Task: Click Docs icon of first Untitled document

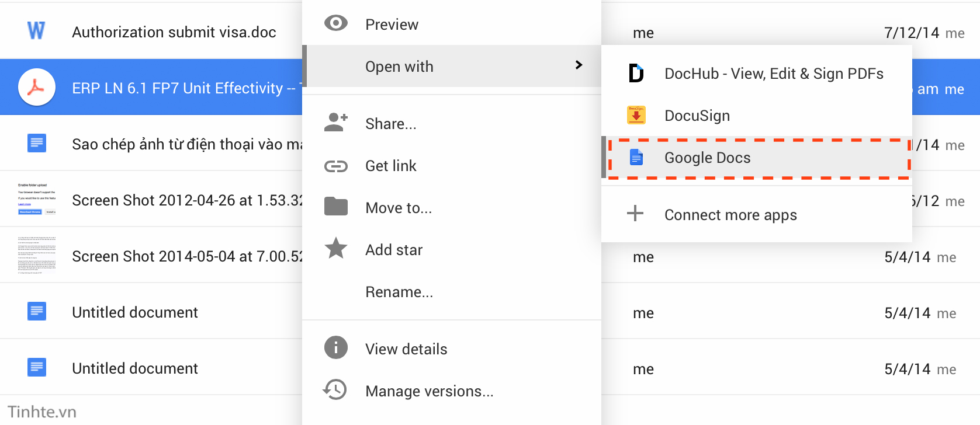Action: 37,311
